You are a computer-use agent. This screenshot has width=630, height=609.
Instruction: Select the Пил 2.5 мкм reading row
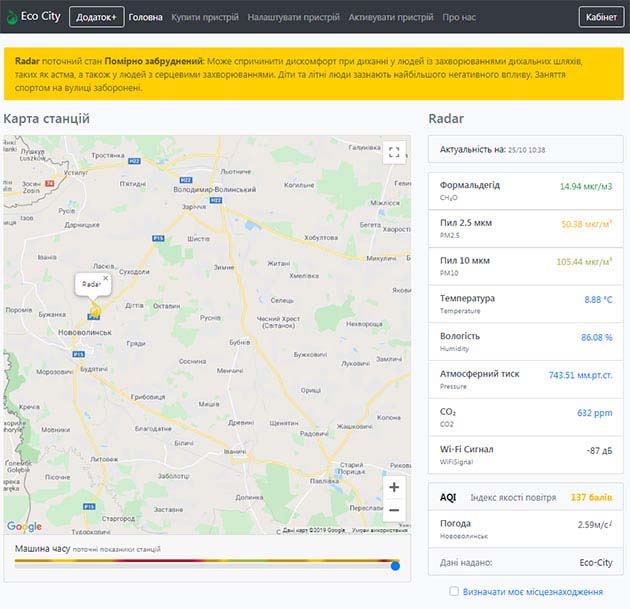(525, 228)
